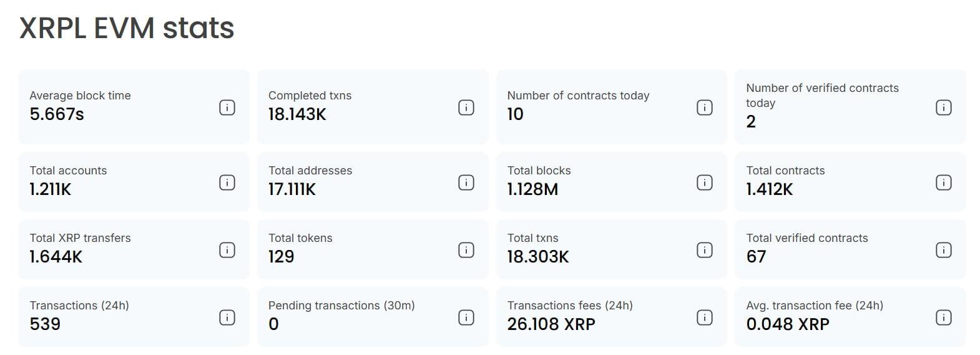The image size is (980, 355).
Task: Open Total accounts info icon
Action: pyautogui.click(x=227, y=182)
